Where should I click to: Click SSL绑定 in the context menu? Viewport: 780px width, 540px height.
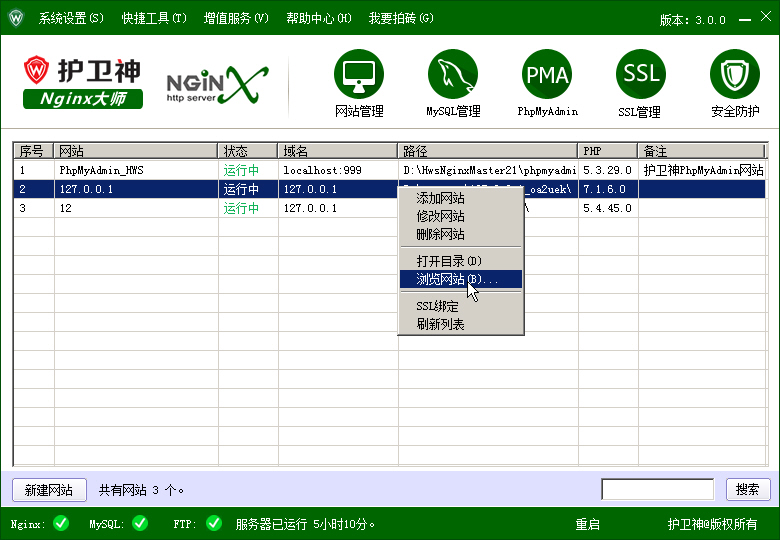(438, 307)
